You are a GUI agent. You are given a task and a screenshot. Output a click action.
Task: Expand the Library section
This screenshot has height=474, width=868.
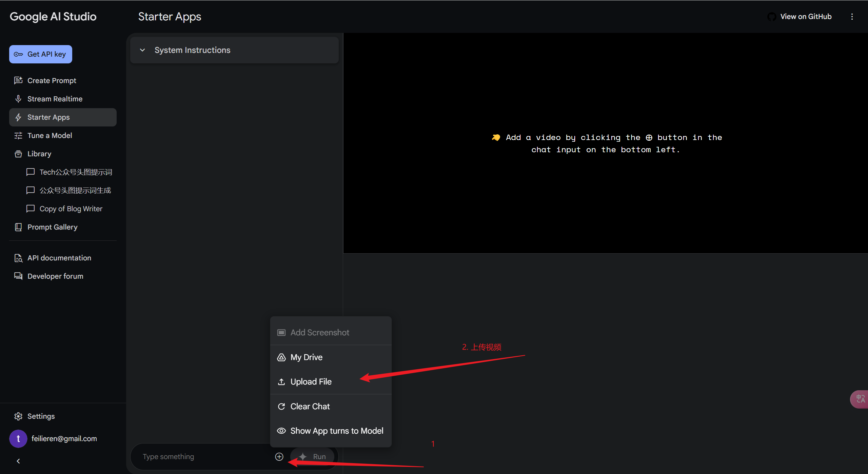[39, 154]
